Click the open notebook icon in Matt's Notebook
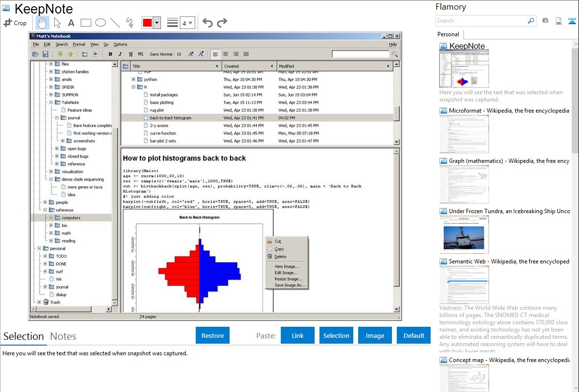 (x=35, y=54)
